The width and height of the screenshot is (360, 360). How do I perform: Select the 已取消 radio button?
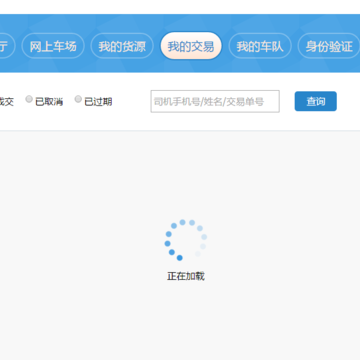tap(29, 99)
